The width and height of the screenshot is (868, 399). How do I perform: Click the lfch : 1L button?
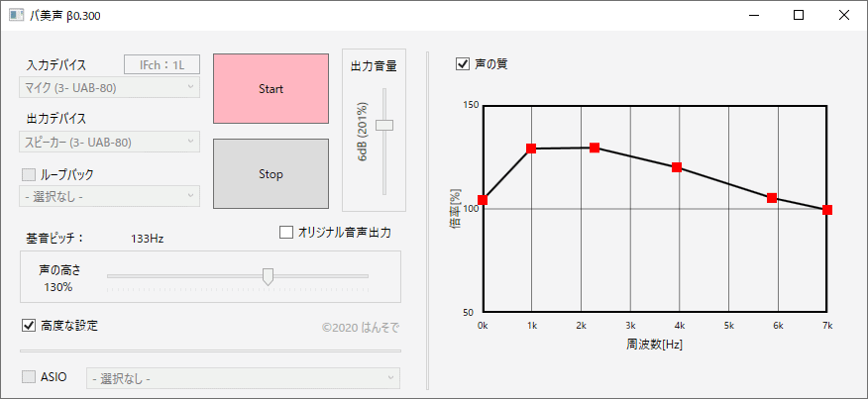[162, 65]
